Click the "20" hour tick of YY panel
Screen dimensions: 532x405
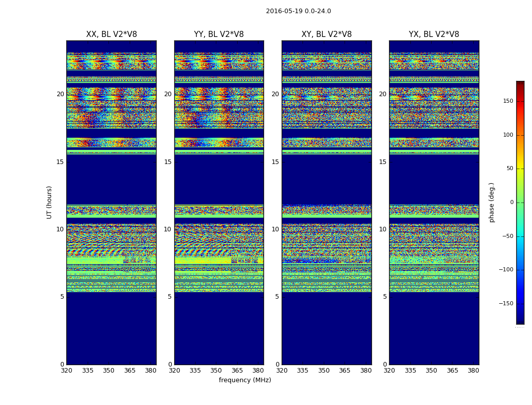coord(168,94)
